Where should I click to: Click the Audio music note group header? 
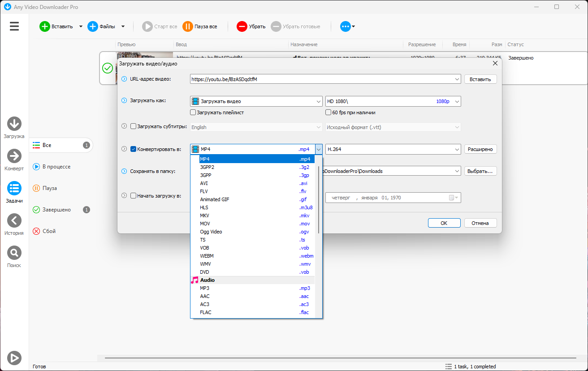coord(252,280)
